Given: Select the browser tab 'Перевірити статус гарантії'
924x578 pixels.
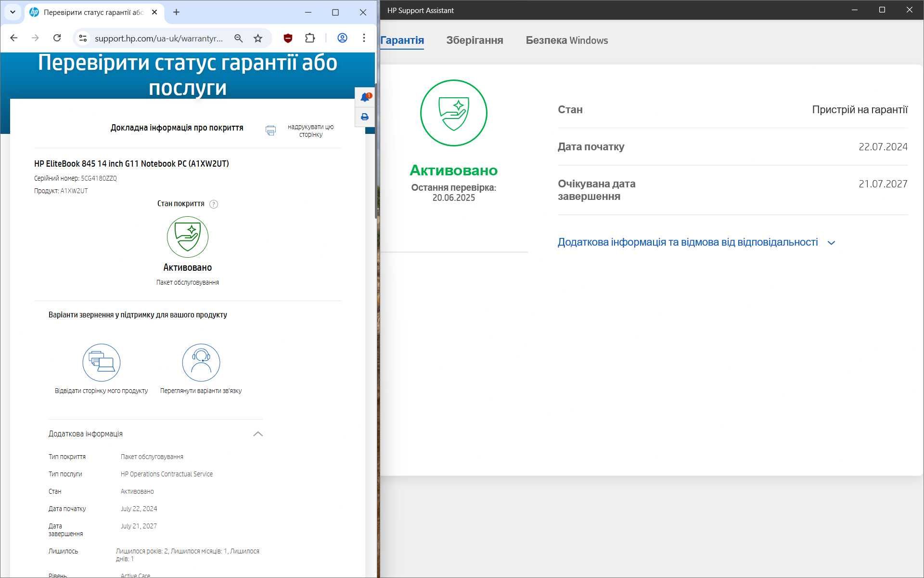Looking at the screenshot, I should click(x=94, y=13).
